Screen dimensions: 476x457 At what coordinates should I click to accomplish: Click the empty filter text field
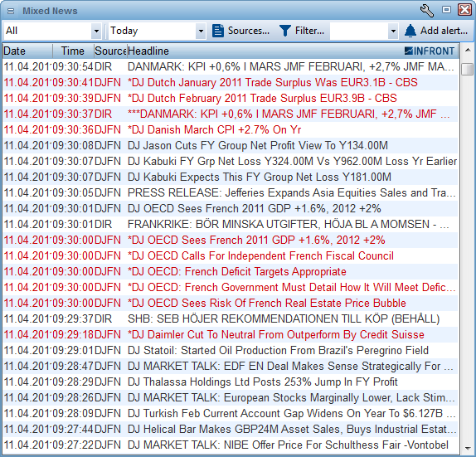[x=359, y=31]
